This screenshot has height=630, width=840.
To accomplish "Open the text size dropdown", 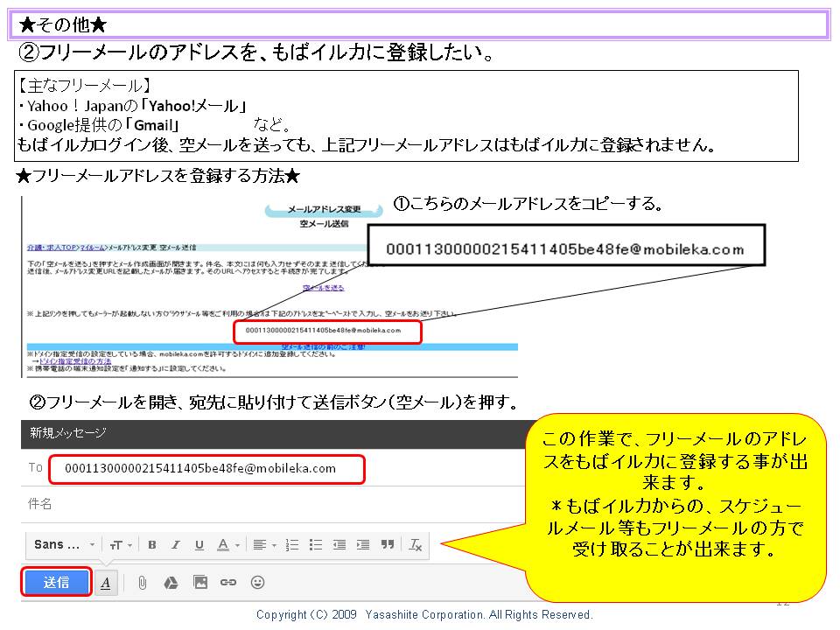I will [120, 544].
